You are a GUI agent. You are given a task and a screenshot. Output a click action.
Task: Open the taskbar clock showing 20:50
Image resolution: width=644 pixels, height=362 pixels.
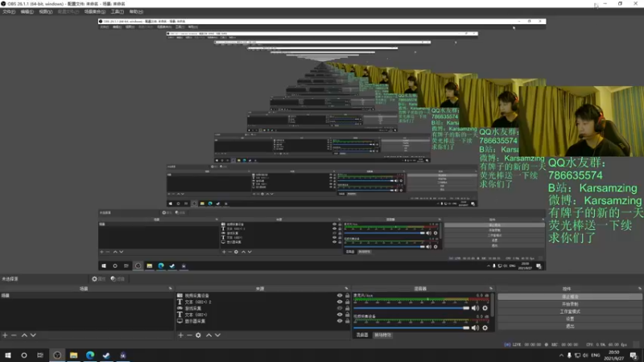(x=614, y=356)
